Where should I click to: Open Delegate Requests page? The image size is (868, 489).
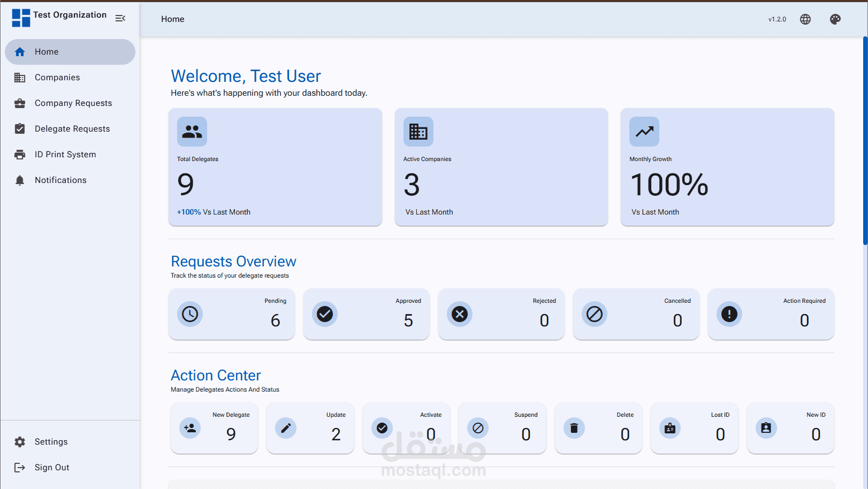pos(70,129)
